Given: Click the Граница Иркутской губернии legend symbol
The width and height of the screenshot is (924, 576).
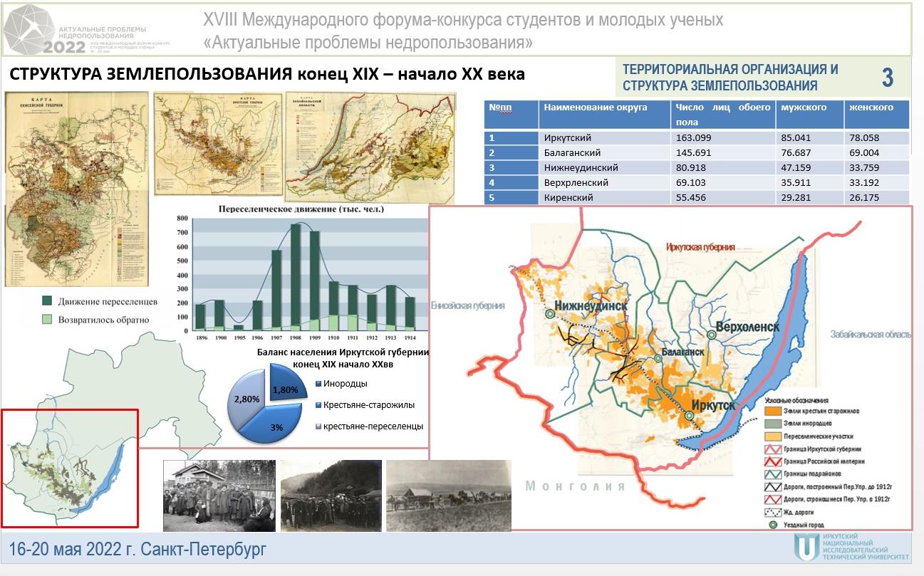Looking at the screenshot, I should (x=773, y=449).
